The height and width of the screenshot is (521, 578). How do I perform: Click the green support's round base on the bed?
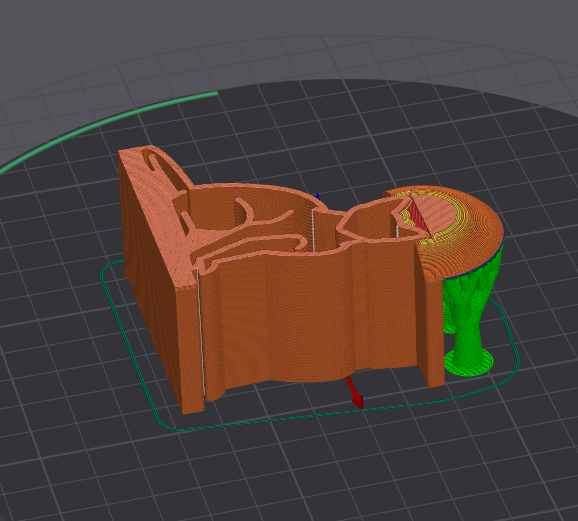[x=469, y=363]
